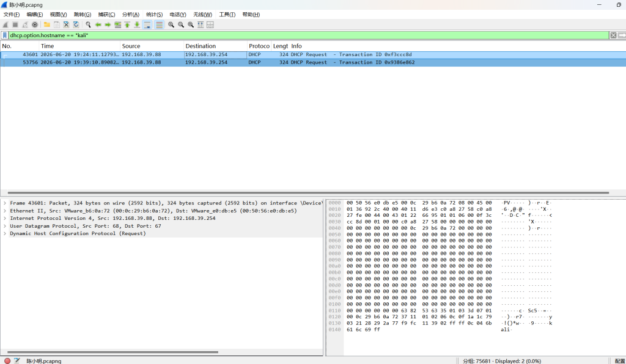Open the 统计(S) menu
Viewport: 626px width, 364px height.
click(x=154, y=15)
